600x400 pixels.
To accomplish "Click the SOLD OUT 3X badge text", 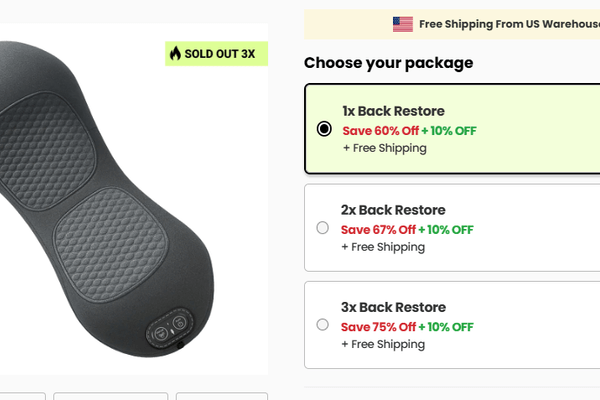I will tap(220, 54).
